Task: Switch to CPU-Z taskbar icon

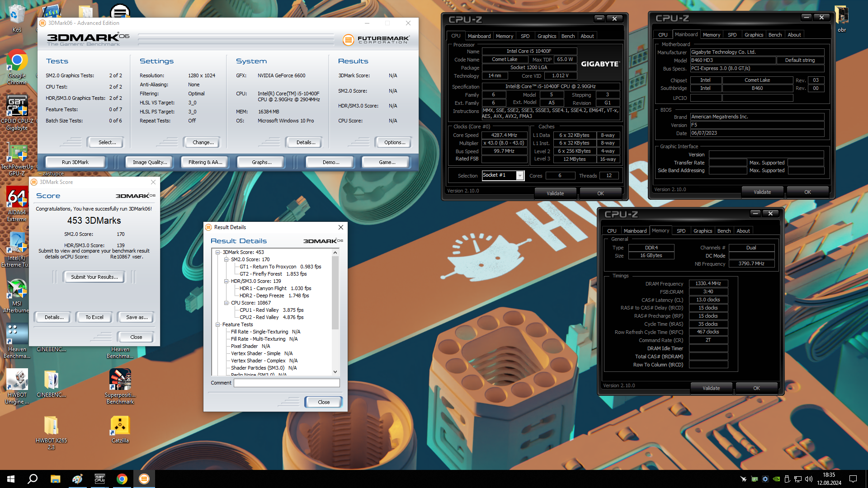Action: point(99,479)
